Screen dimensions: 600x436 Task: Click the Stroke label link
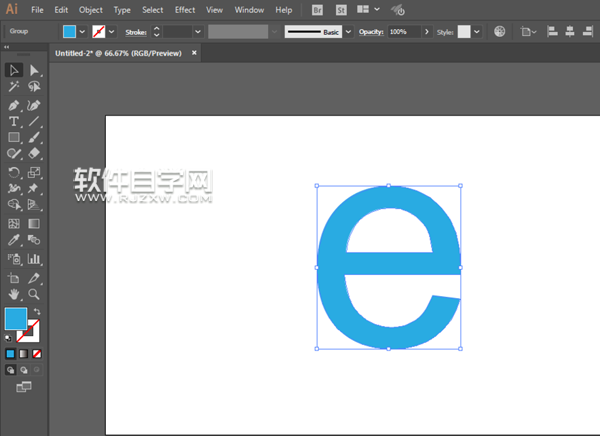(136, 32)
